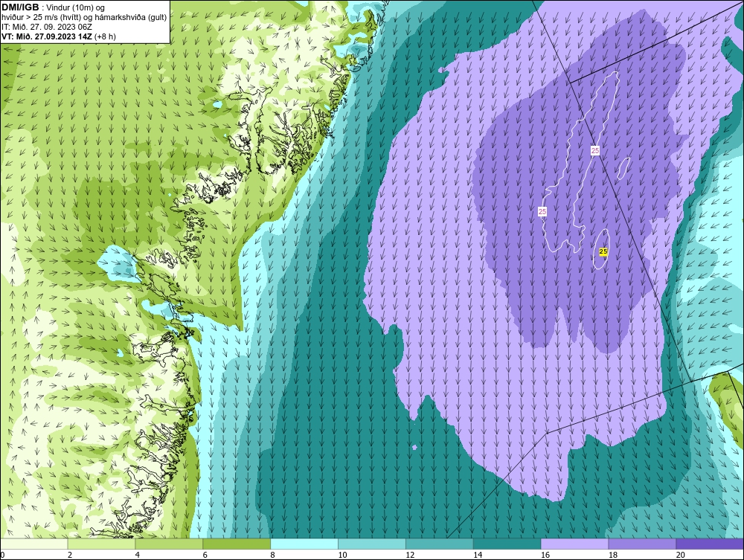
Task: Click the 18–20 m/s purple legend swatch
Action: pyautogui.click(x=642, y=544)
